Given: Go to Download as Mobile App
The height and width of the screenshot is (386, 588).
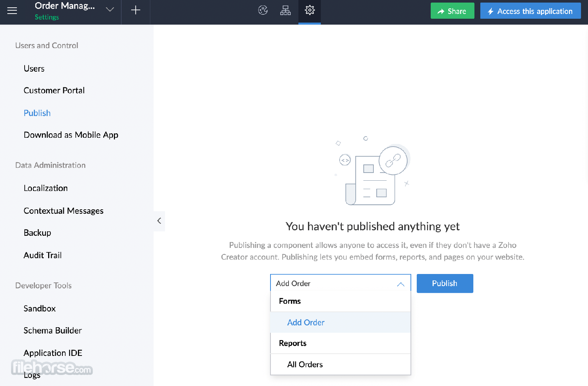Looking at the screenshot, I should (x=71, y=135).
